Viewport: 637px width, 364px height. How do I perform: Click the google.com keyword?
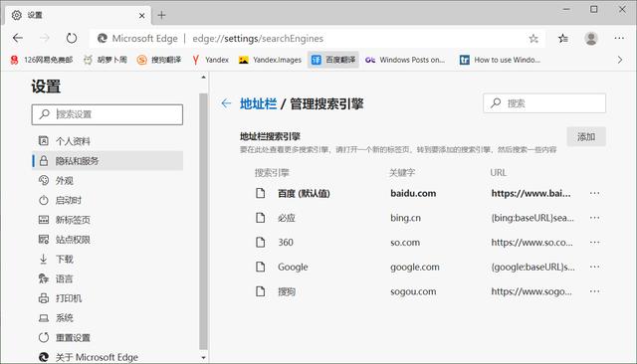click(415, 267)
